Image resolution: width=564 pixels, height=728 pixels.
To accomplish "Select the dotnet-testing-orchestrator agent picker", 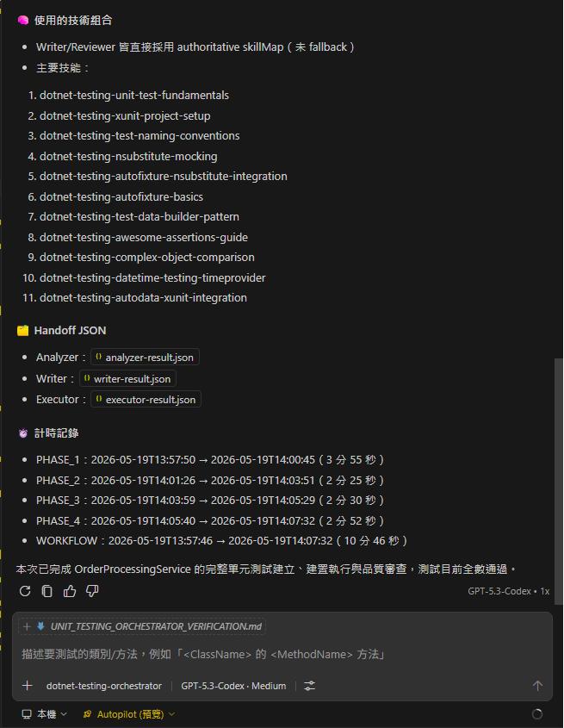I will tap(104, 686).
